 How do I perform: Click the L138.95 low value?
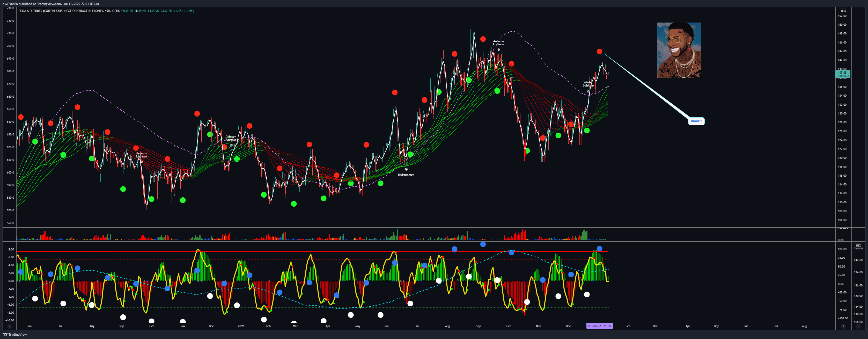pyautogui.click(x=153, y=11)
